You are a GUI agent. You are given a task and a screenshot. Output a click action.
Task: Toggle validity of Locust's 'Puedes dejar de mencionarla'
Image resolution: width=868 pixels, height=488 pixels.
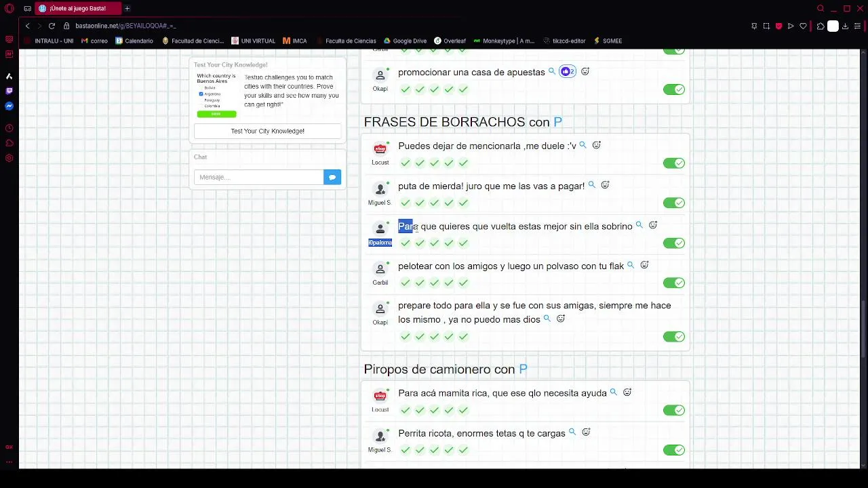point(674,163)
